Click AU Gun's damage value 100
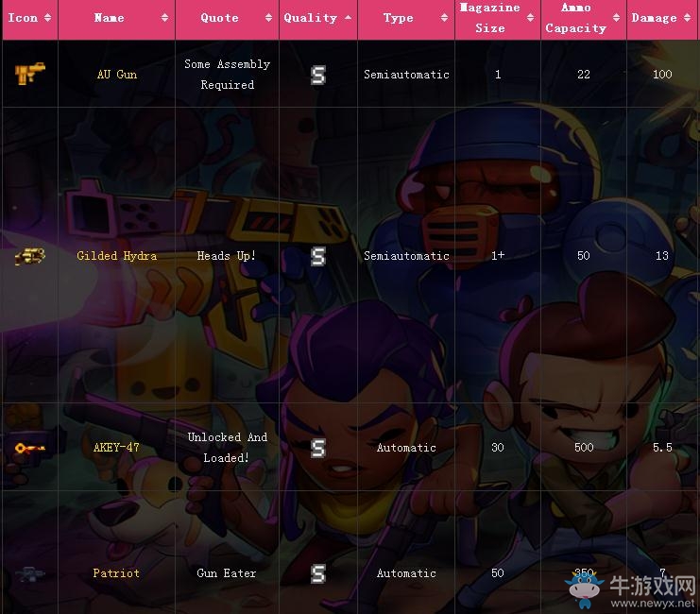The image size is (700, 614). [662, 75]
